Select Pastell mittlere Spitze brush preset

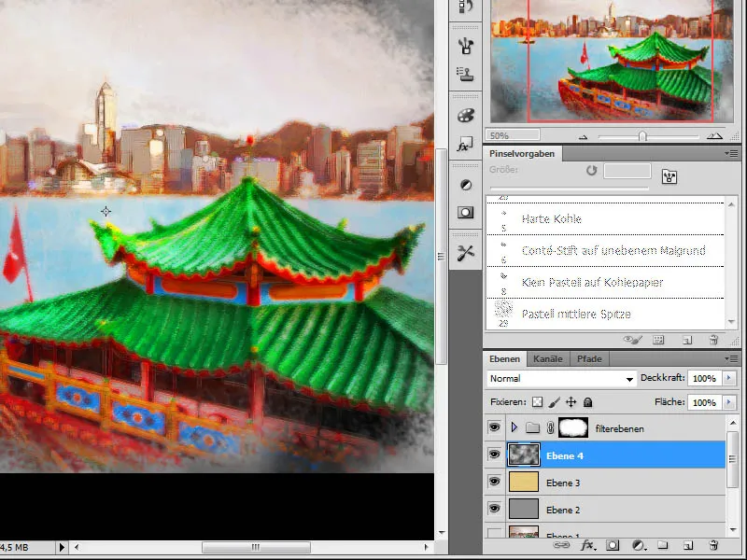tap(605, 314)
